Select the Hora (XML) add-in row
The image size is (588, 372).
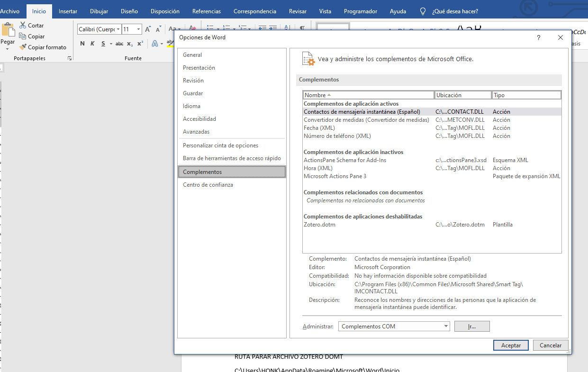pos(432,168)
